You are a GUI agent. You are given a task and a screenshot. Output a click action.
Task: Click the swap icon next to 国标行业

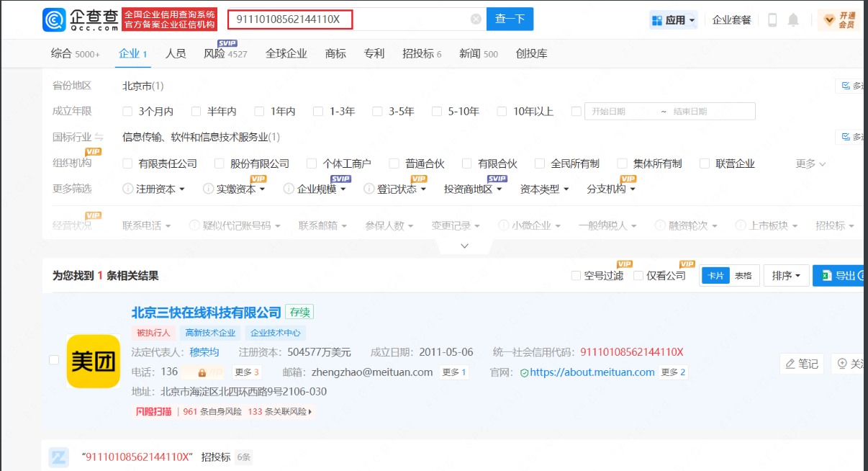pyautogui.click(x=99, y=137)
